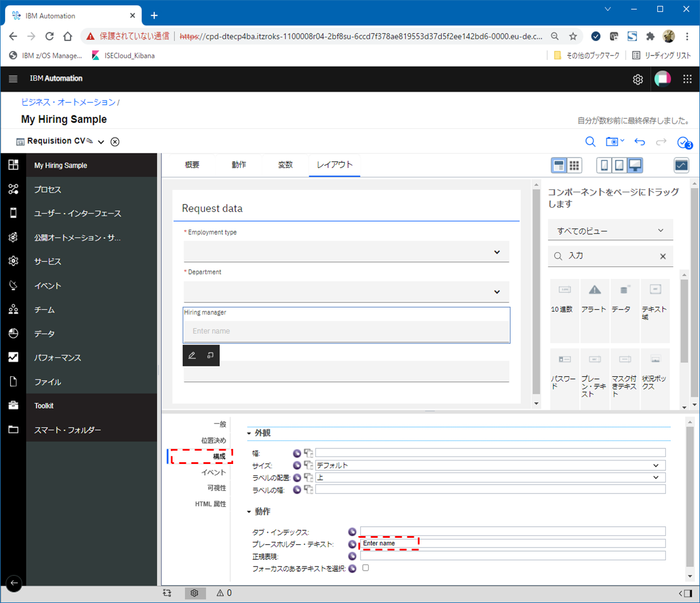Click the Performance chart sidebar icon
This screenshot has height=603, width=700.
coord(13,357)
